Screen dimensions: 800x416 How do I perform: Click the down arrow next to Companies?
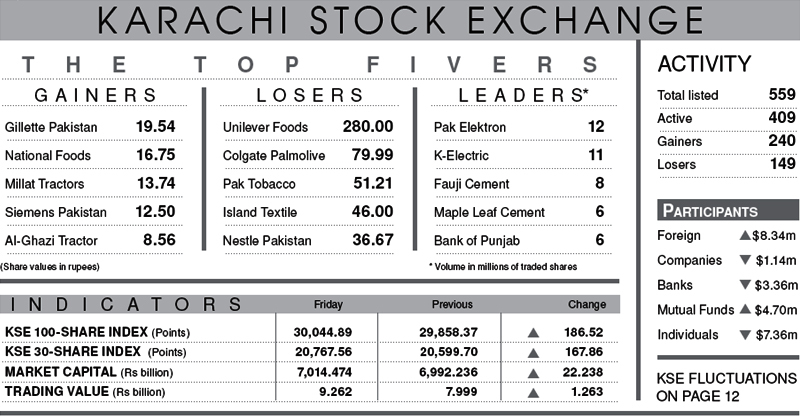pos(744,261)
